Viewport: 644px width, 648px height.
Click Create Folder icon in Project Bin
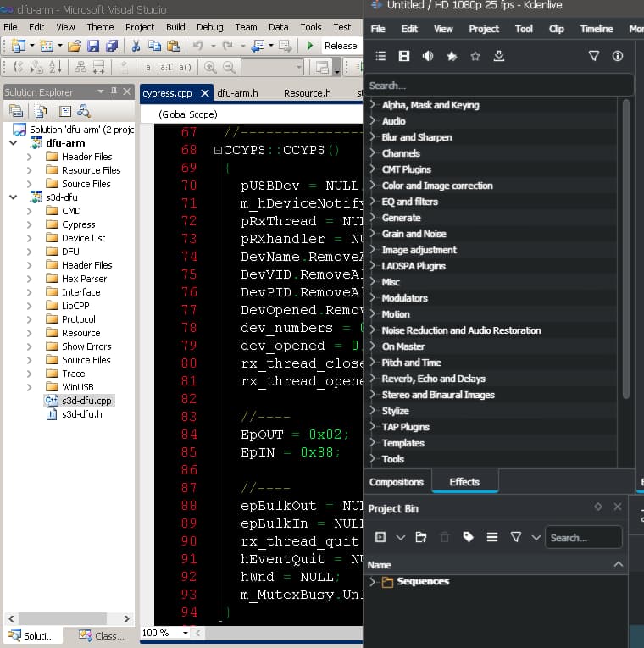[421, 537]
